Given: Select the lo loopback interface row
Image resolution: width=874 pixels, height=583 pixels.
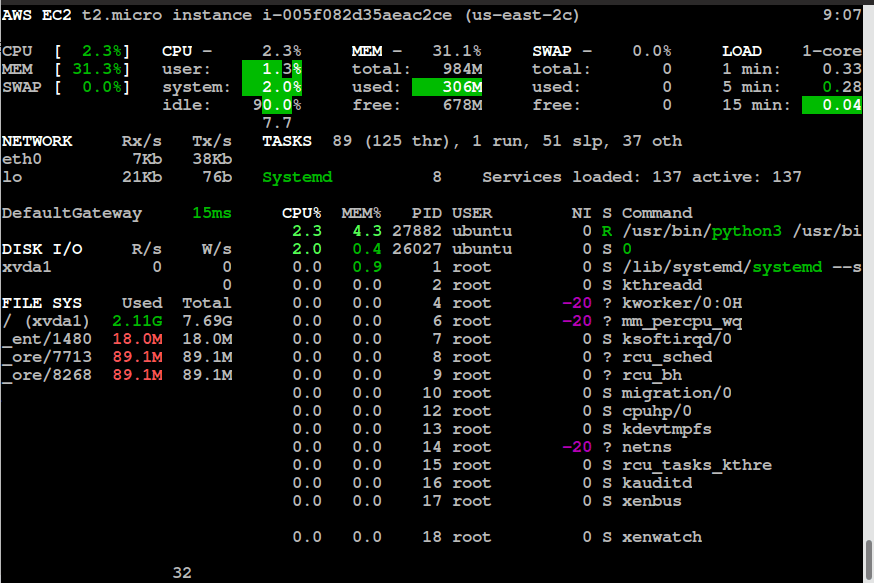Looking at the screenshot, I should click(12, 177).
